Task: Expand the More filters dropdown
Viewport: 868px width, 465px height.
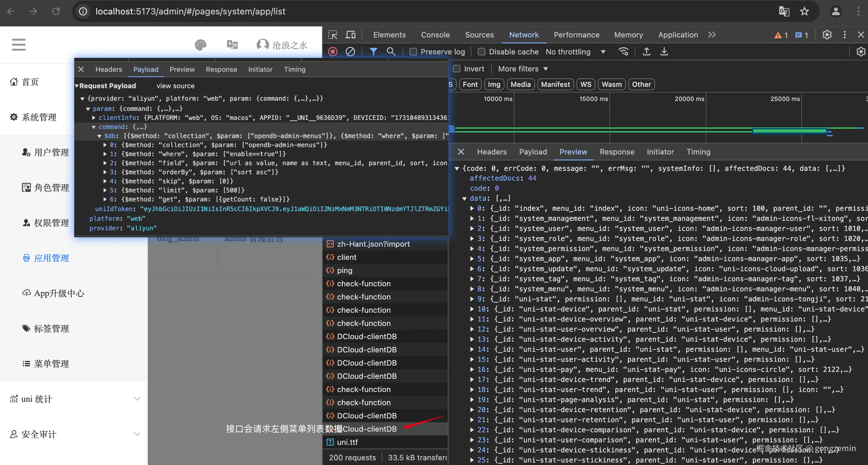Action: (523, 69)
